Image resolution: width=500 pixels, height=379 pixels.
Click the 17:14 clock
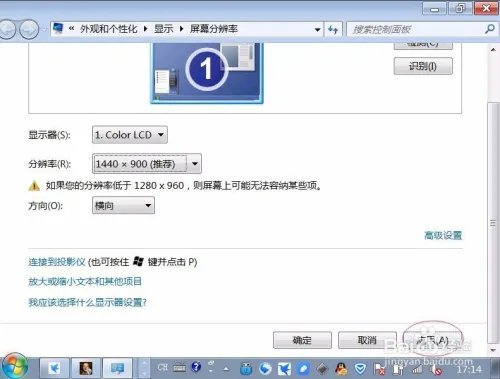pyautogui.click(x=469, y=369)
